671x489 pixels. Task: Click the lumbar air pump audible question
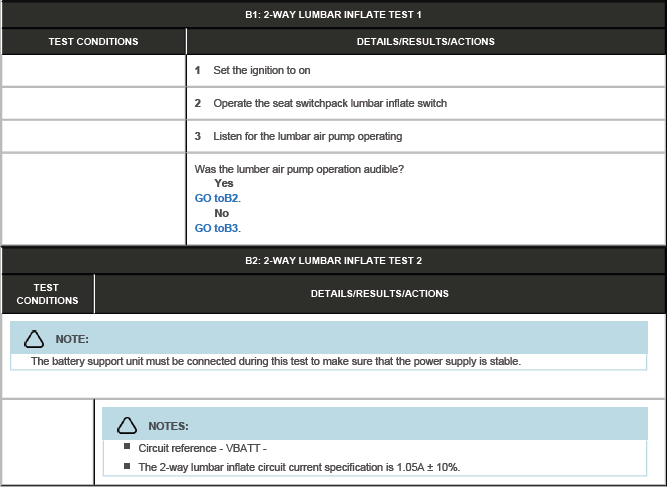[299, 169]
